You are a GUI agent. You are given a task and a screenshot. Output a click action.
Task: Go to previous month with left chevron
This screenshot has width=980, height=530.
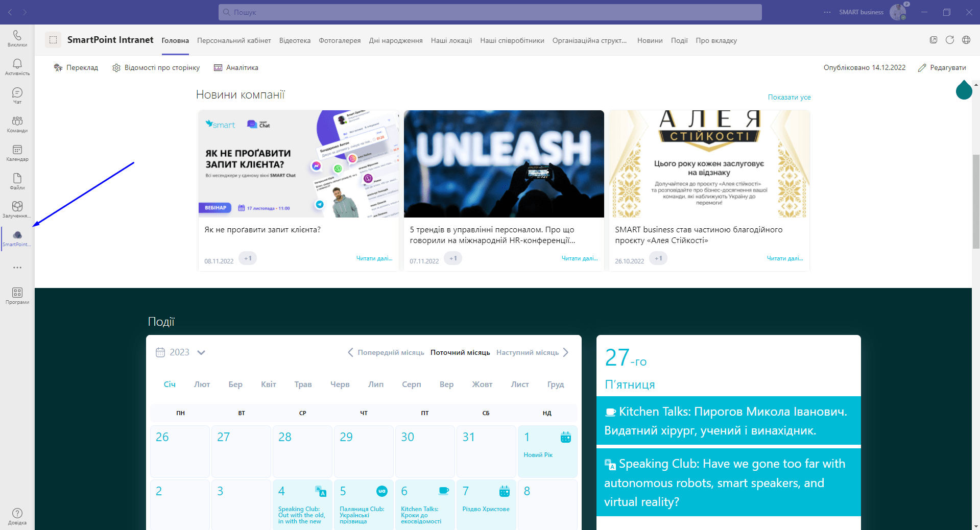pos(350,352)
